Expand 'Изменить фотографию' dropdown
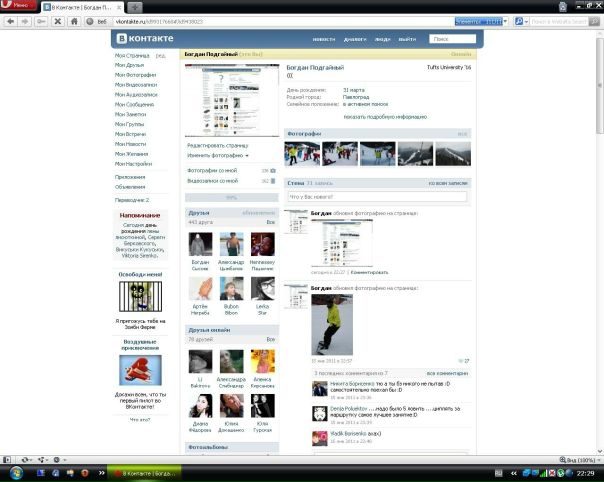Image resolution: width=604 pixels, height=482 pixels. point(218,156)
